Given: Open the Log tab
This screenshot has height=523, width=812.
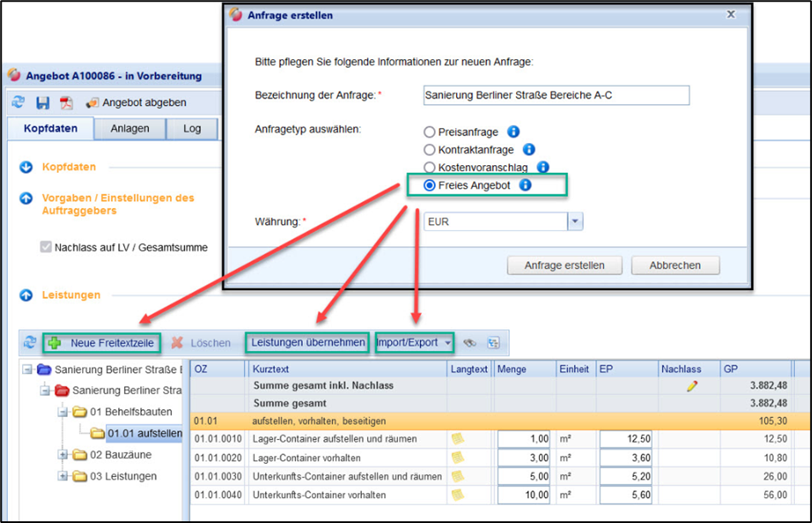Looking at the screenshot, I should (192, 128).
